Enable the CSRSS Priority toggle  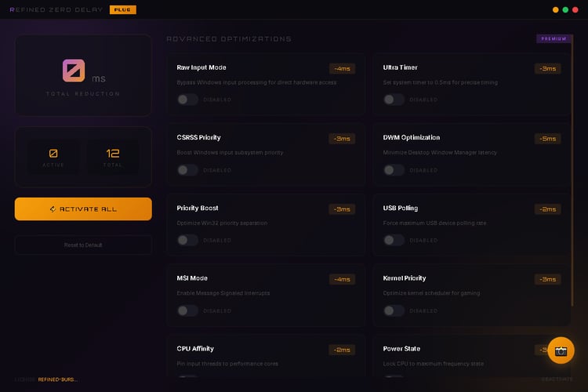[187, 170]
